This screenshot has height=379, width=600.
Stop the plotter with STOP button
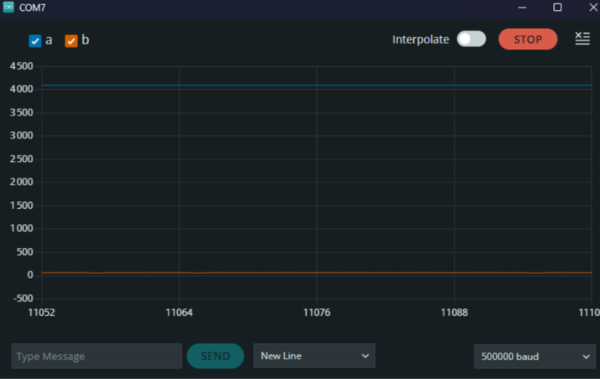tap(528, 39)
